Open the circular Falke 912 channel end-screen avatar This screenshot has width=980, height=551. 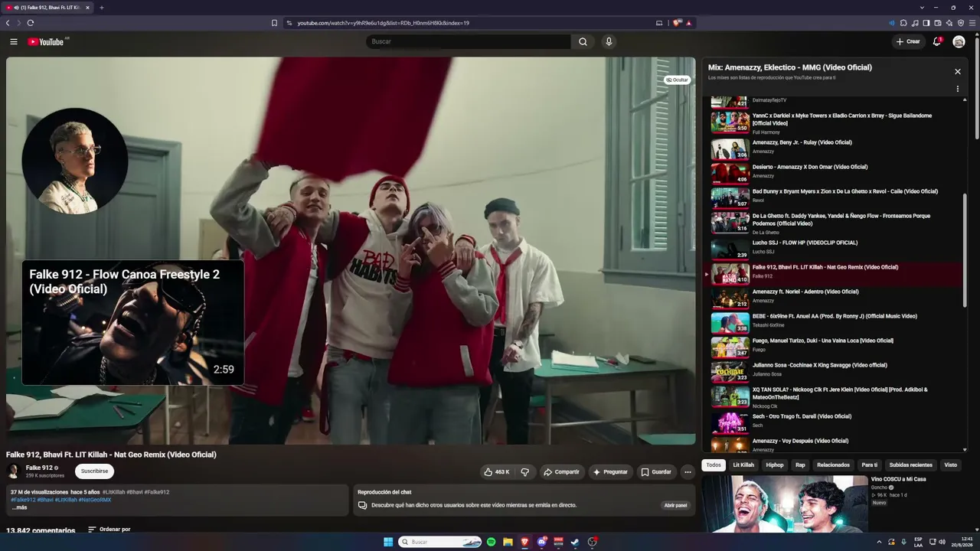point(75,161)
